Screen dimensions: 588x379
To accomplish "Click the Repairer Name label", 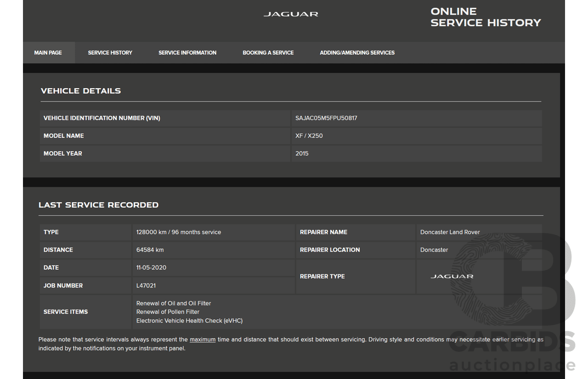I will 324,232.
